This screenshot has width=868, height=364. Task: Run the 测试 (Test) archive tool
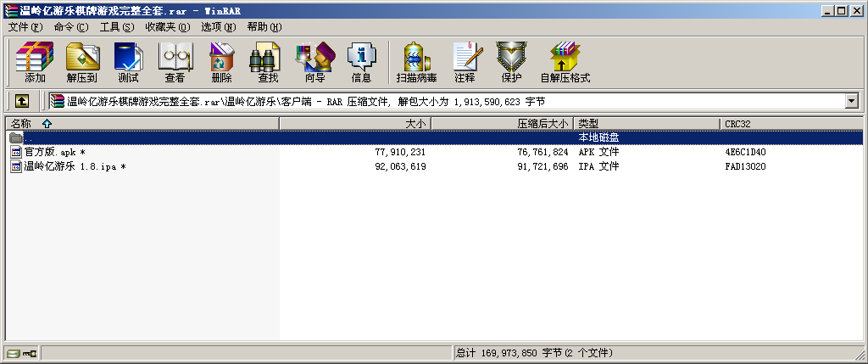[128, 62]
